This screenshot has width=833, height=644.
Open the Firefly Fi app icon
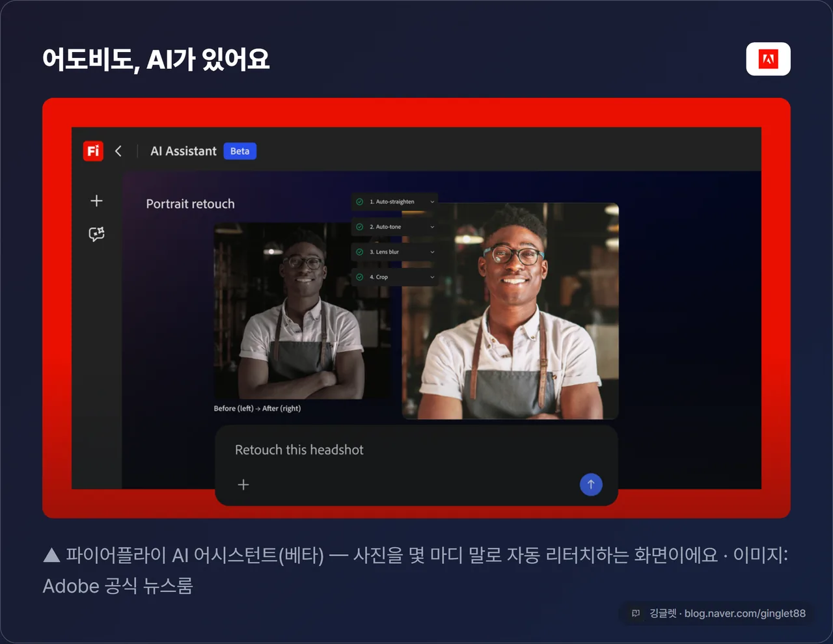[93, 151]
